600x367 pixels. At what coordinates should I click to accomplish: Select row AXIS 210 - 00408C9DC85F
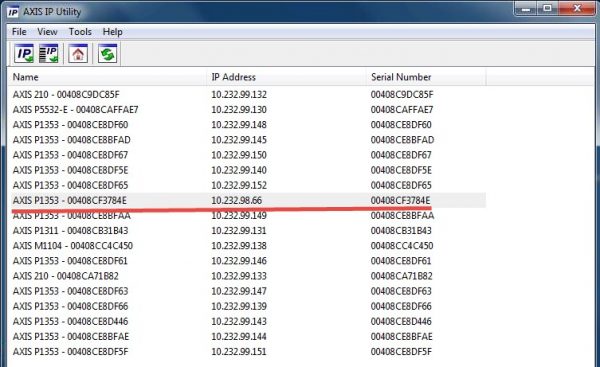click(247, 95)
